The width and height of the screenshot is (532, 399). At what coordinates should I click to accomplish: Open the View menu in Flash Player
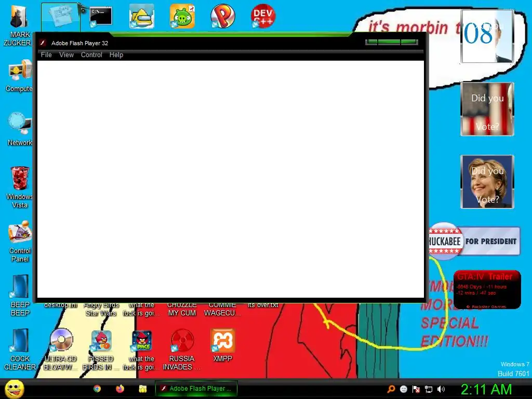tap(66, 55)
